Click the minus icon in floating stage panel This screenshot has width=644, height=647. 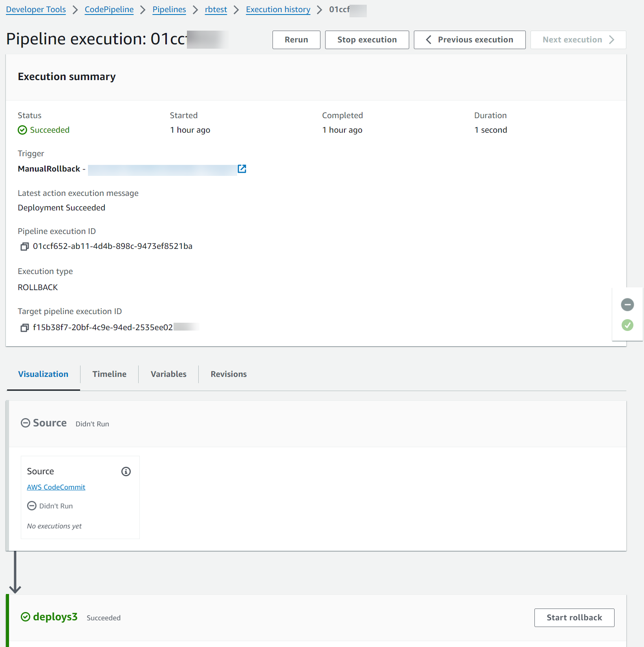click(x=627, y=305)
